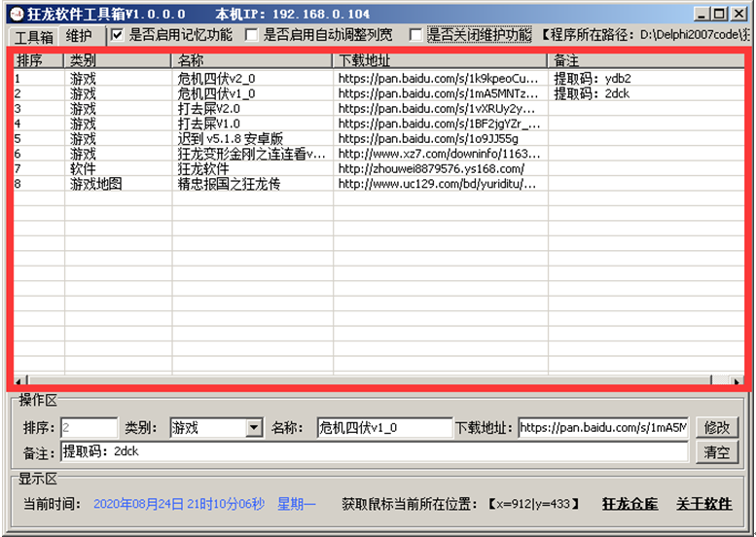This screenshot has height=537, width=756.
Task: Open the 狂龙仓库 link
Action: [x=630, y=504]
